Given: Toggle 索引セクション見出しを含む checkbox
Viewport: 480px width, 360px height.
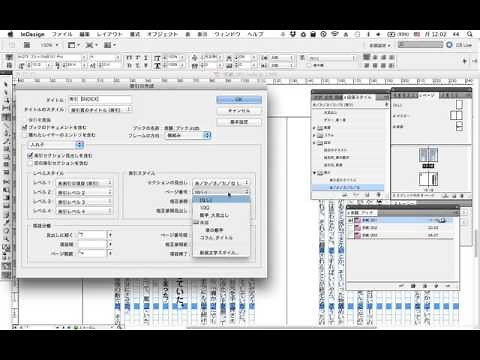Looking at the screenshot, I should coord(30,155).
